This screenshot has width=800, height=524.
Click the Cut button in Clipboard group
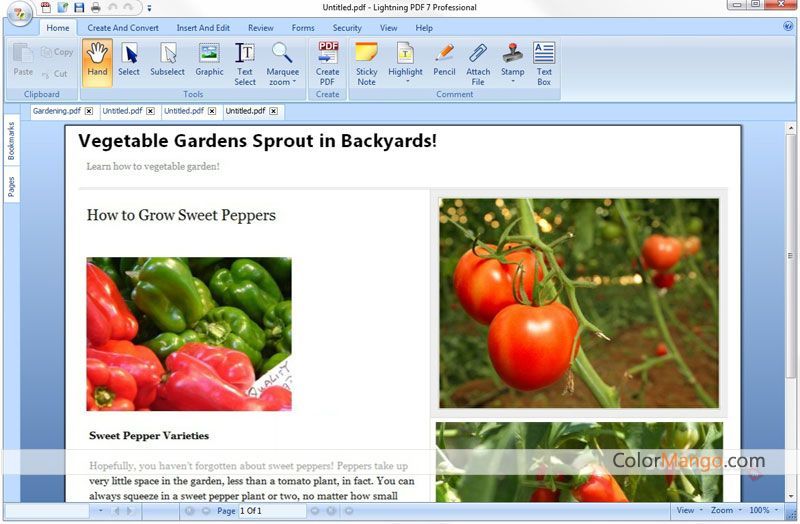pyautogui.click(x=55, y=73)
